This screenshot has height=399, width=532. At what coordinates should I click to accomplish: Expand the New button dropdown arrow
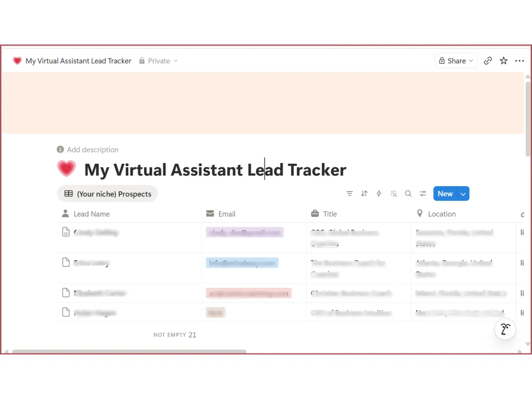463,194
